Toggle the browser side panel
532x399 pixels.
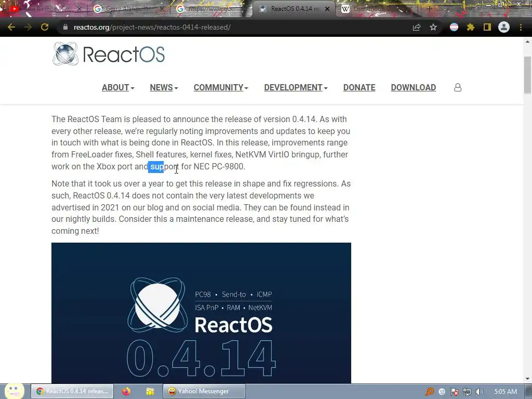[x=487, y=27]
